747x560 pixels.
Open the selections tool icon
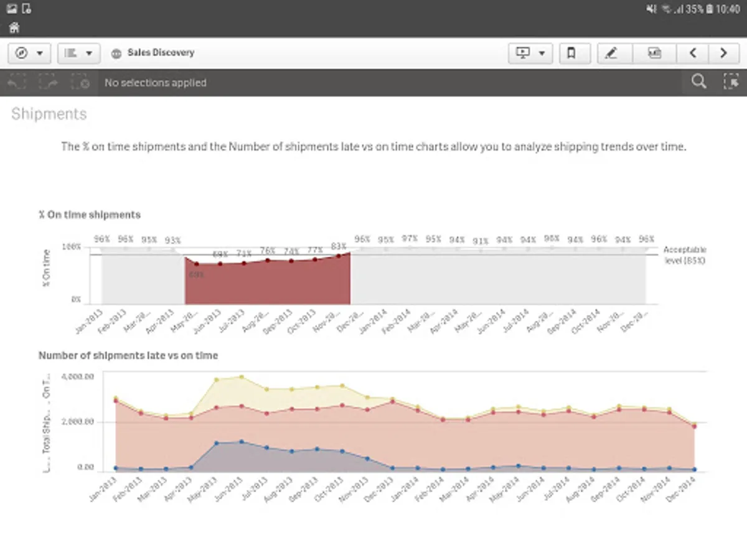tap(730, 82)
